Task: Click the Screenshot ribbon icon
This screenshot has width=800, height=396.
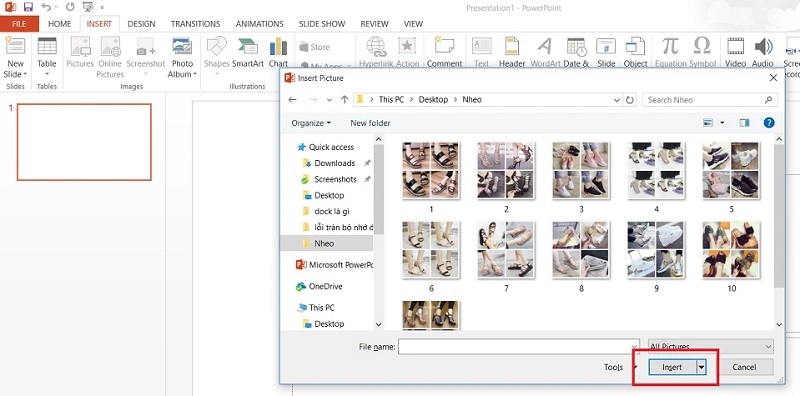Action: (145, 46)
